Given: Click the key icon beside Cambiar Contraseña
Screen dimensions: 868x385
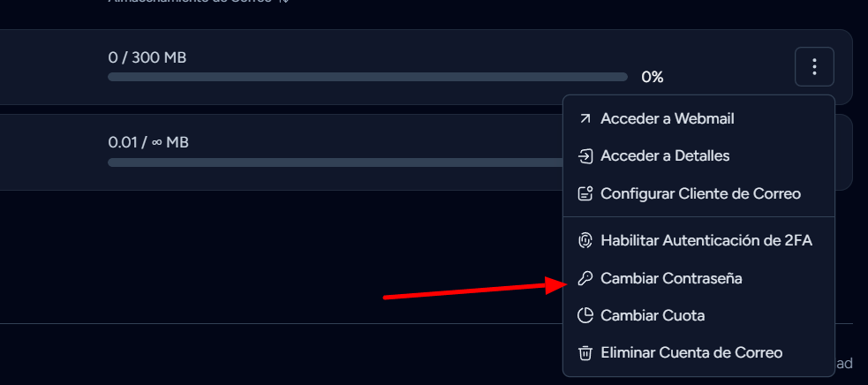Looking at the screenshot, I should click(585, 278).
